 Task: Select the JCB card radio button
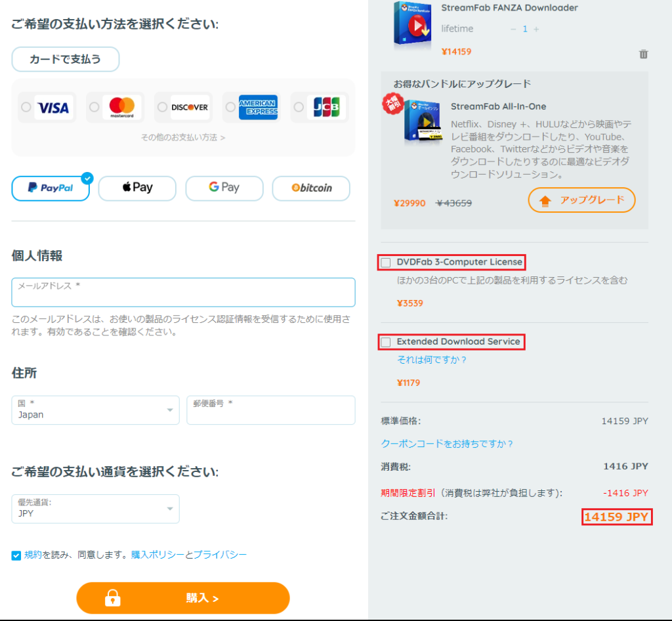(299, 107)
